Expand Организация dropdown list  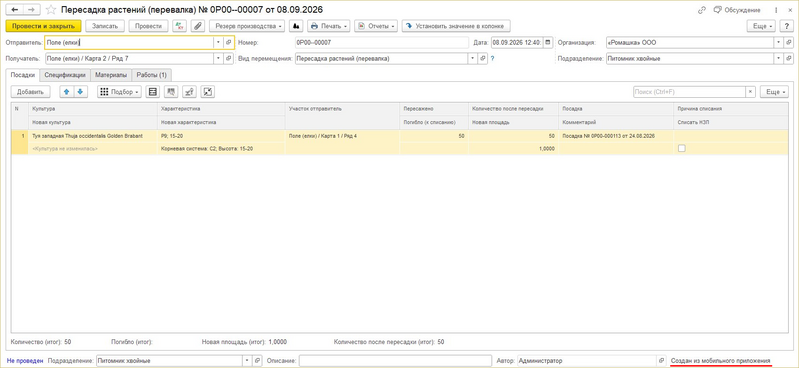[779, 42]
